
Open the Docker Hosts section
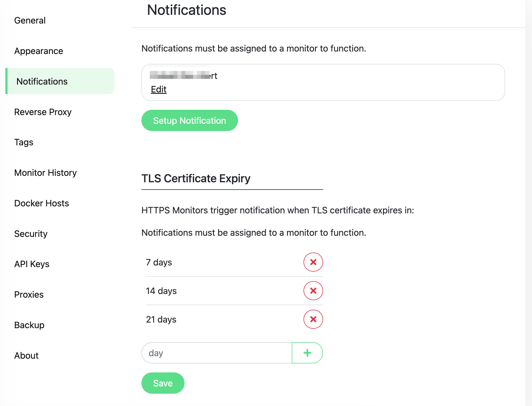[41, 203]
